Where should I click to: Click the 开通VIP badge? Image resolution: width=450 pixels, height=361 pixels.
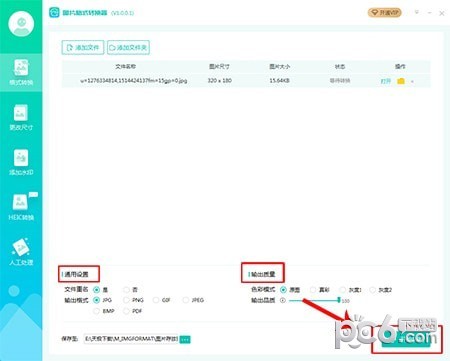pos(385,13)
